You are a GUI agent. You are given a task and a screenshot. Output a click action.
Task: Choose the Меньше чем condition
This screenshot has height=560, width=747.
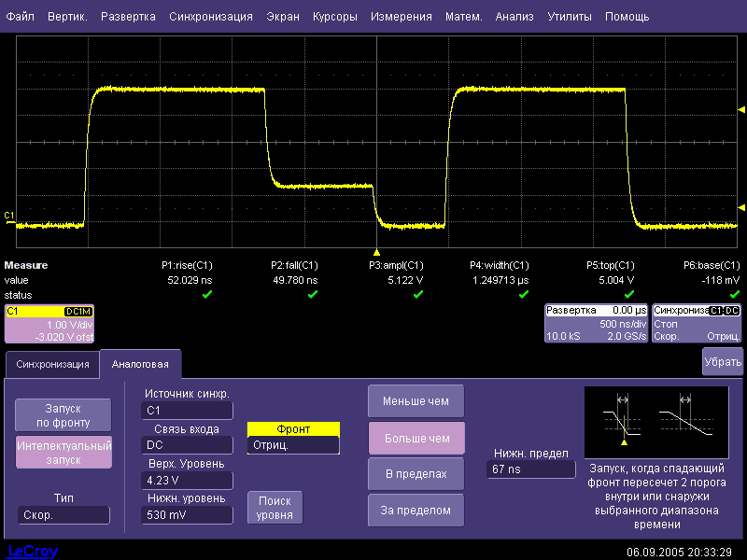click(416, 401)
